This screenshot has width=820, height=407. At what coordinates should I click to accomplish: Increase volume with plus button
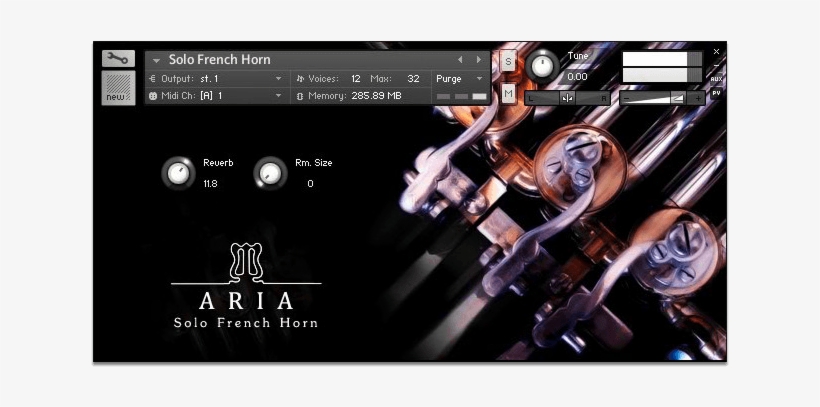click(x=697, y=98)
